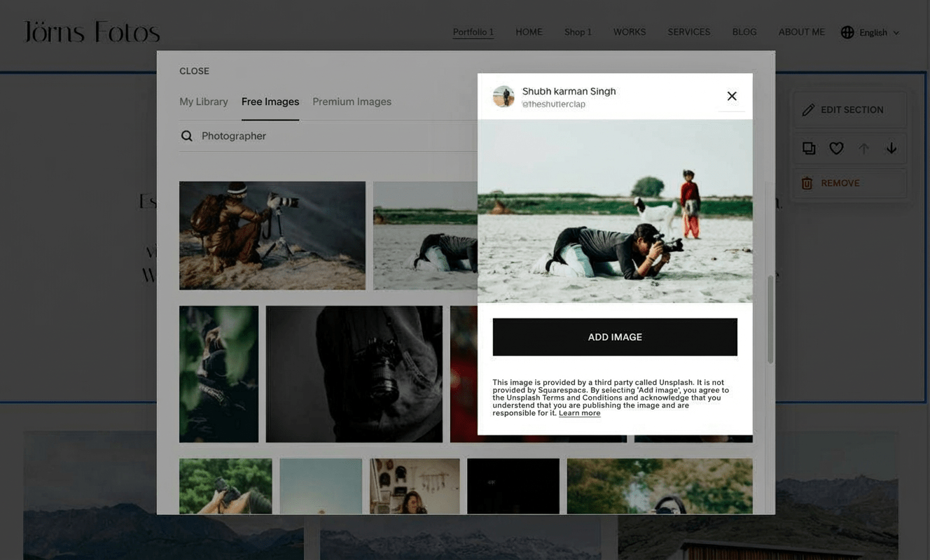930x560 pixels.
Task: Click the heart icon to save the section
Action: coord(836,148)
